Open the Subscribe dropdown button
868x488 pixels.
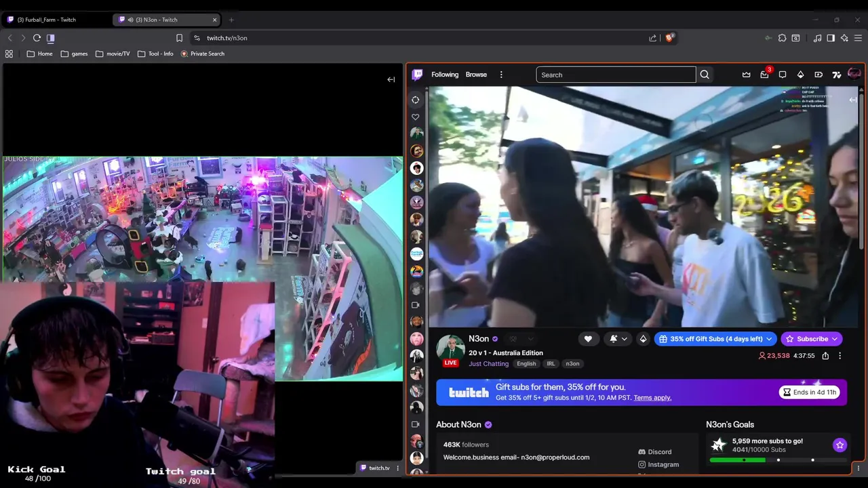coord(812,339)
